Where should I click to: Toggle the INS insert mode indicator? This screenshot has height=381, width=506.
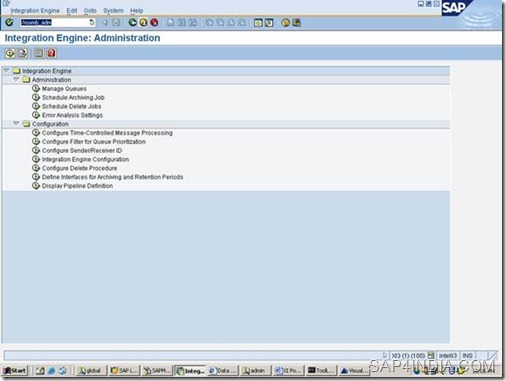467,356
